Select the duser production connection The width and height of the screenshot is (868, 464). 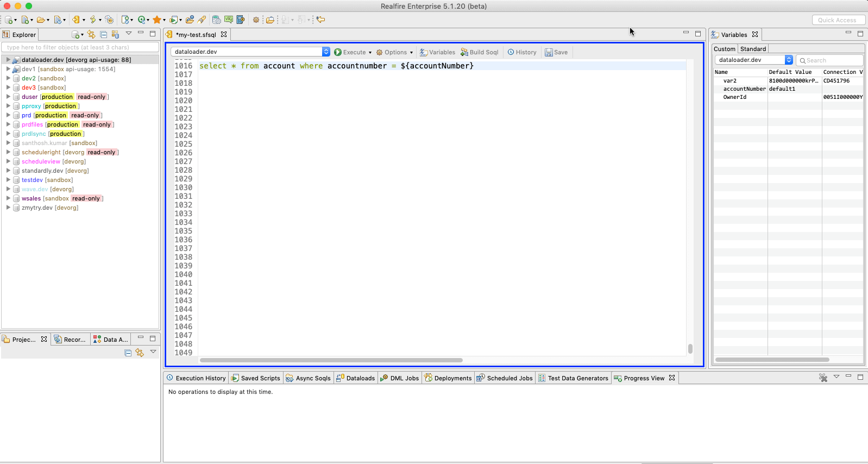tap(65, 97)
